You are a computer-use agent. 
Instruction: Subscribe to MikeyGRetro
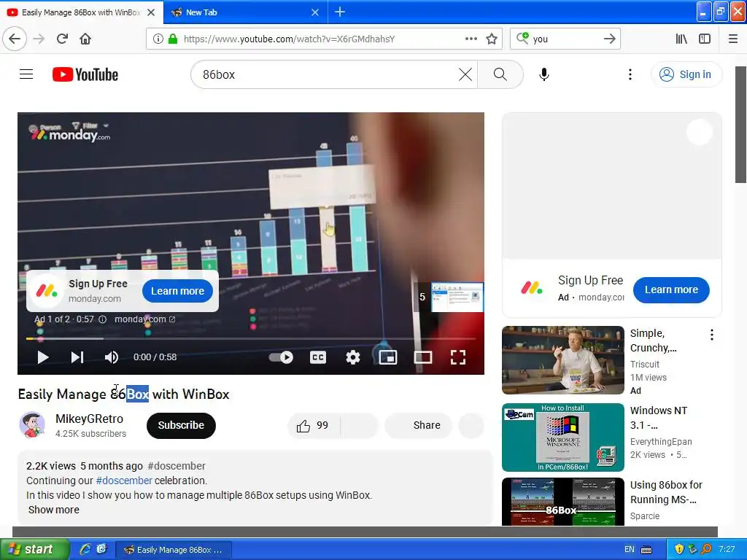pyautogui.click(x=181, y=425)
